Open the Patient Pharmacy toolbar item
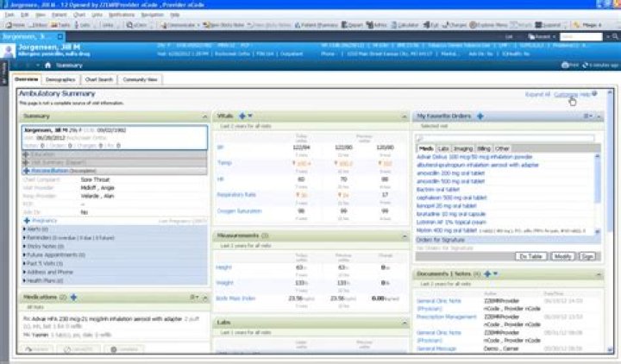This screenshot has width=621, height=364. (x=316, y=25)
